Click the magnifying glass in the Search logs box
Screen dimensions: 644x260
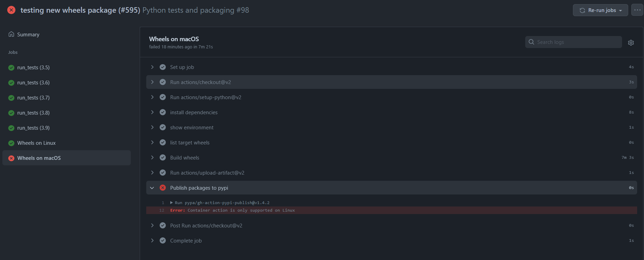point(531,42)
